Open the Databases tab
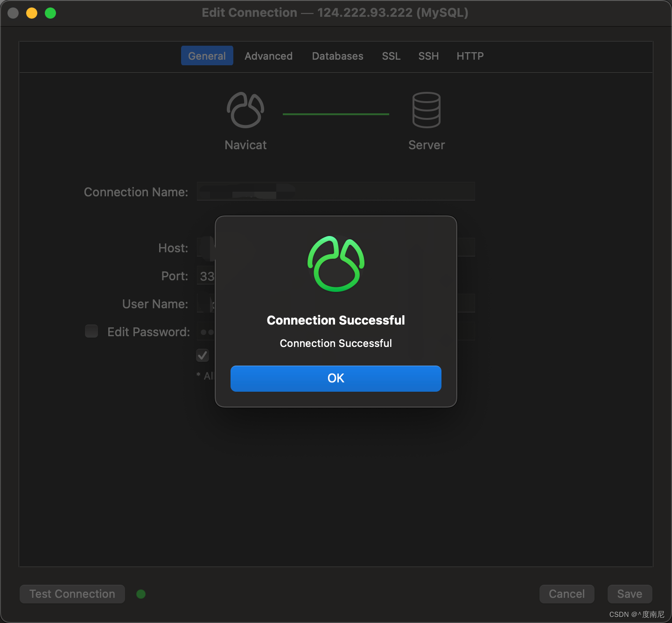Screen dimensions: 672x623 (337, 56)
